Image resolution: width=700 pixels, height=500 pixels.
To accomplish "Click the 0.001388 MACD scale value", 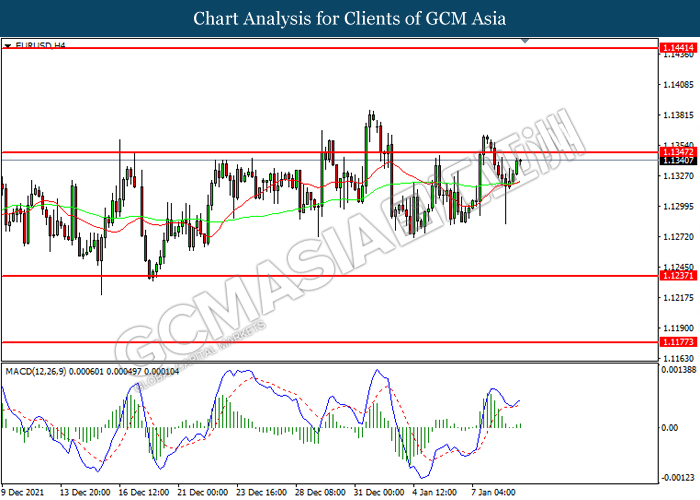I will pyautogui.click(x=679, y=369).
